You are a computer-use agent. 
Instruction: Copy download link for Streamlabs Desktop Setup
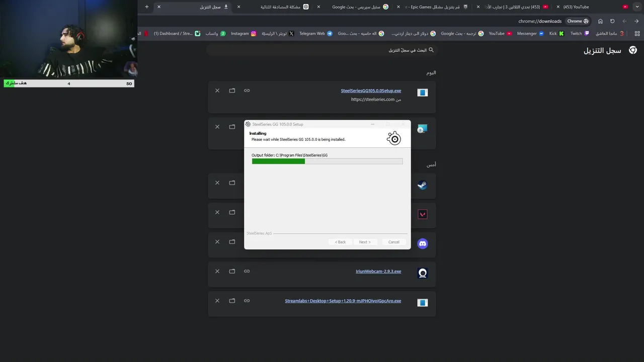click(x=247, y=301)
